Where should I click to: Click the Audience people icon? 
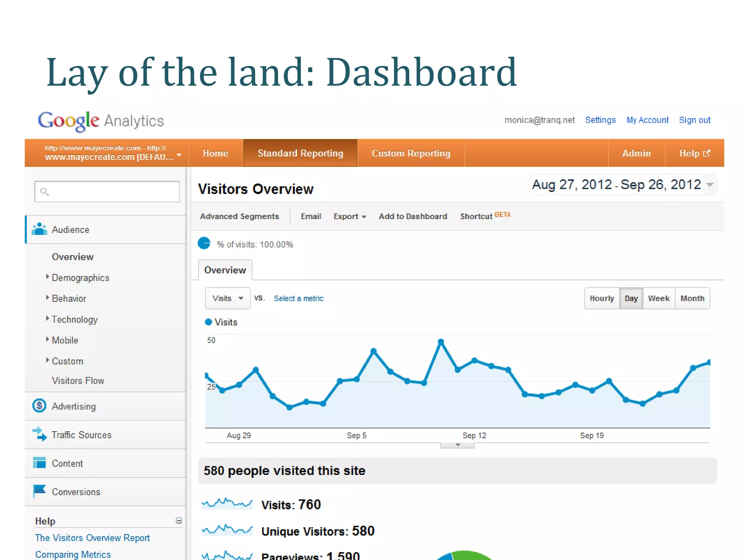[x=39, y=229]
